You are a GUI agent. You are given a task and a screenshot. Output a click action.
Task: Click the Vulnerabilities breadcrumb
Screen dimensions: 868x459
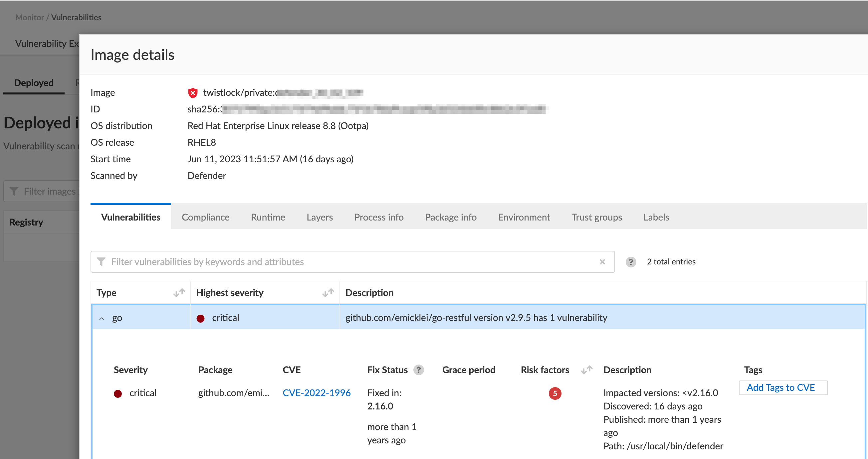tap(76, 17)
